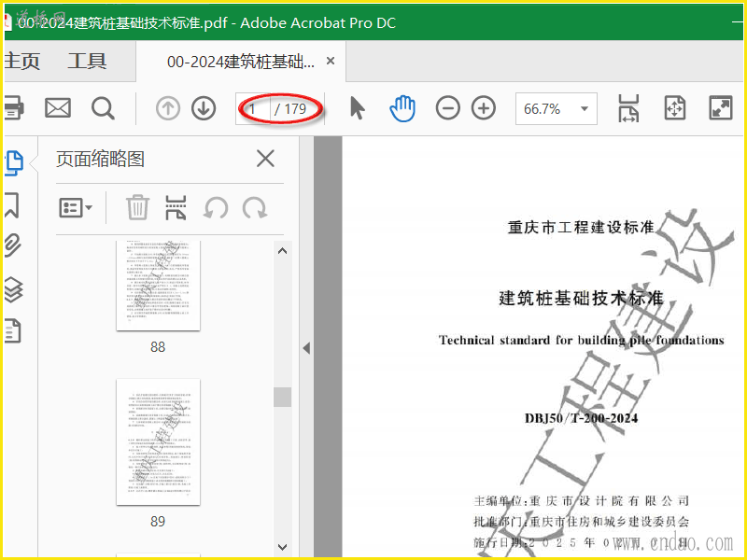Select page 88 thumbnail
The image size is (747, 560).
(158, 286)
